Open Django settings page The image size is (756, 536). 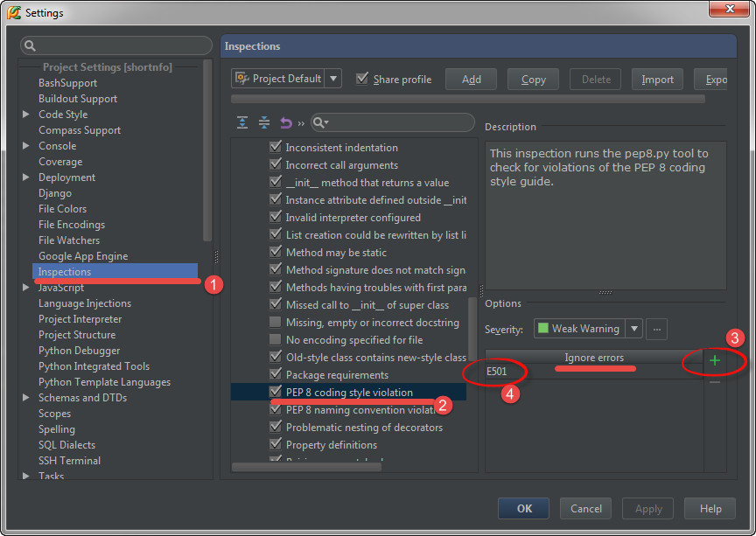(55, 193)
